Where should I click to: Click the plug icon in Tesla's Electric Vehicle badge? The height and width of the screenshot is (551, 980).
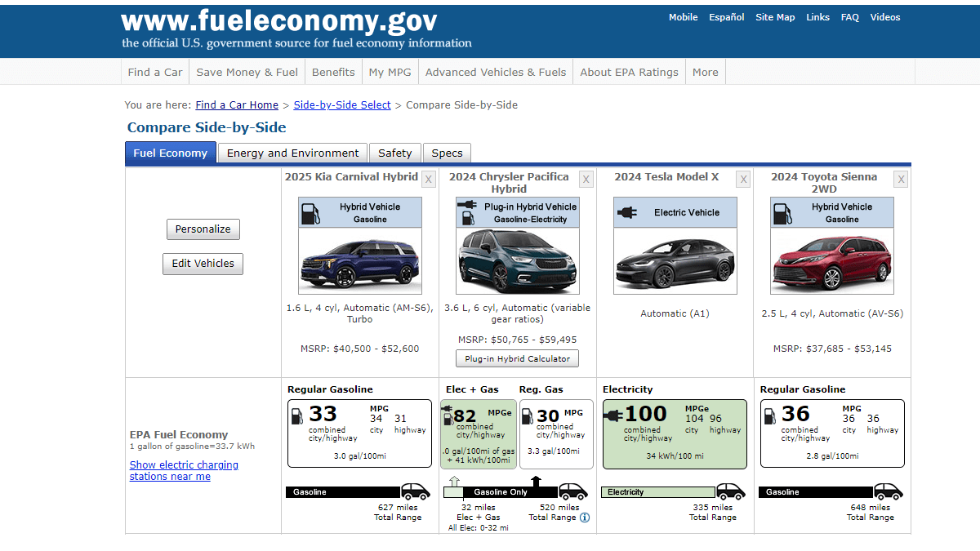pyautogui.click(x=627, y=212)
